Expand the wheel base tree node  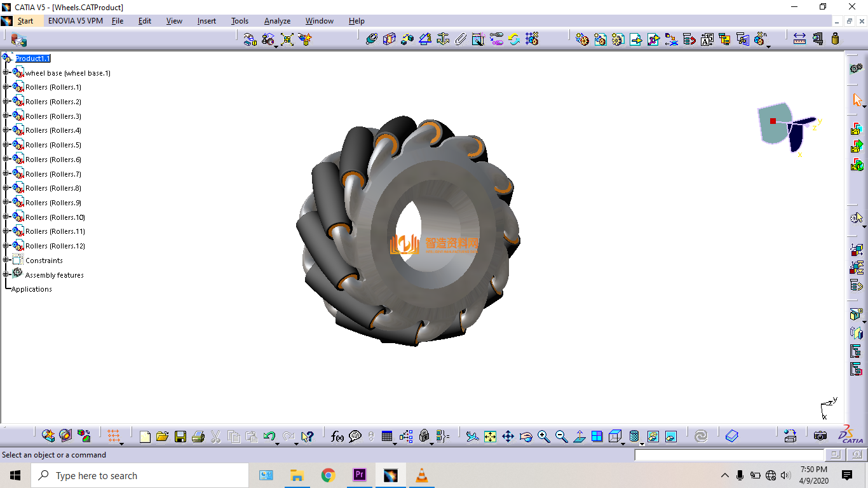click(6, 73)
